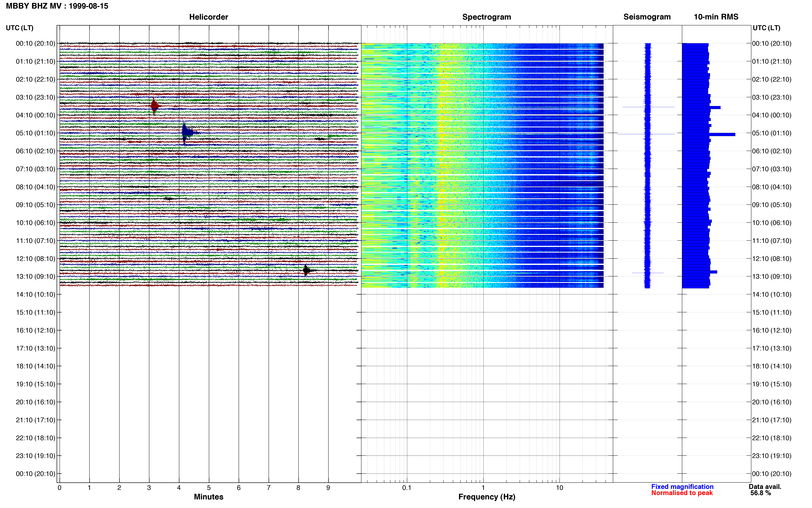This screenshot has height=508, width=812.
Task: Click left axis label 14:10 (10:10)
Action: 35,294
